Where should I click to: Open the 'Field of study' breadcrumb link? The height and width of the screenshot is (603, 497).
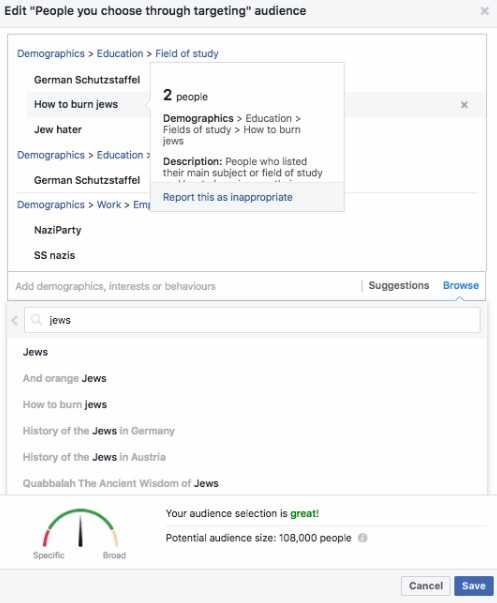click(187, 53)
